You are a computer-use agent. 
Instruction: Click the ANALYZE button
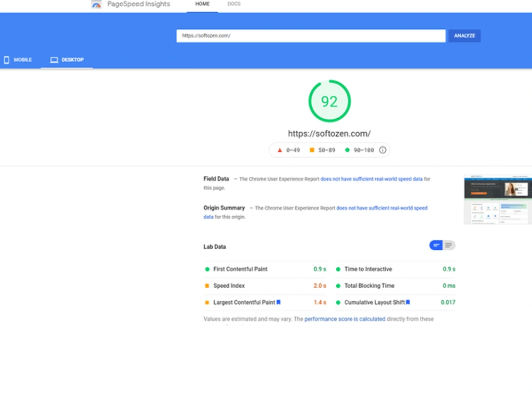point(464,36)
